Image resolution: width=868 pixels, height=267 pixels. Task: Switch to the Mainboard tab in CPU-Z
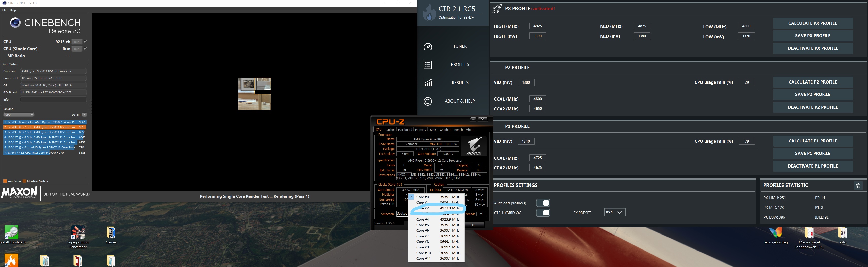405,130
